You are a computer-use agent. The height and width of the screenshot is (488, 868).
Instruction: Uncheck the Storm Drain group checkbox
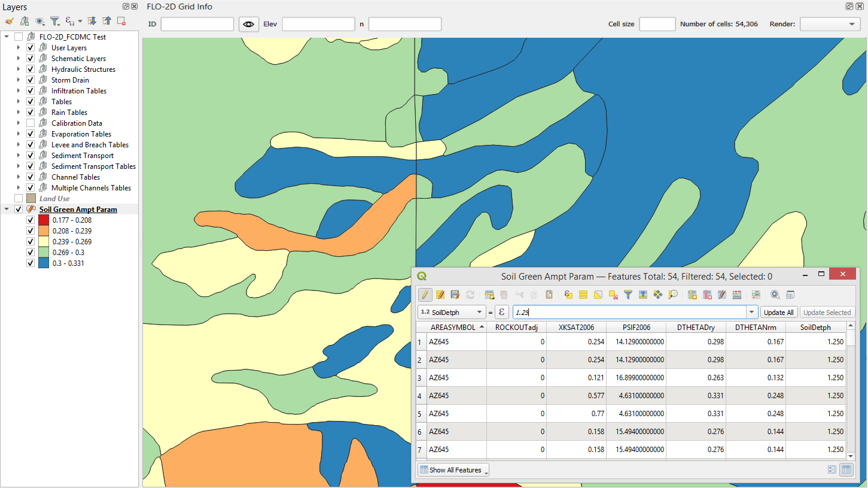(31, 80)
